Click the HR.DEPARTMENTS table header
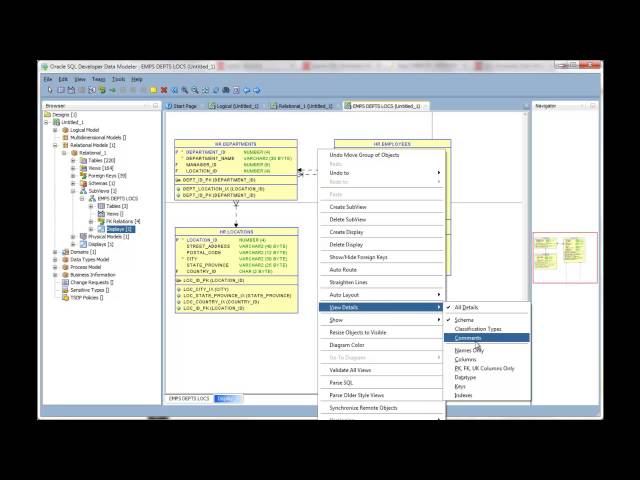The image size is (640, 480). pyautogui.click(x=236, y=144)
